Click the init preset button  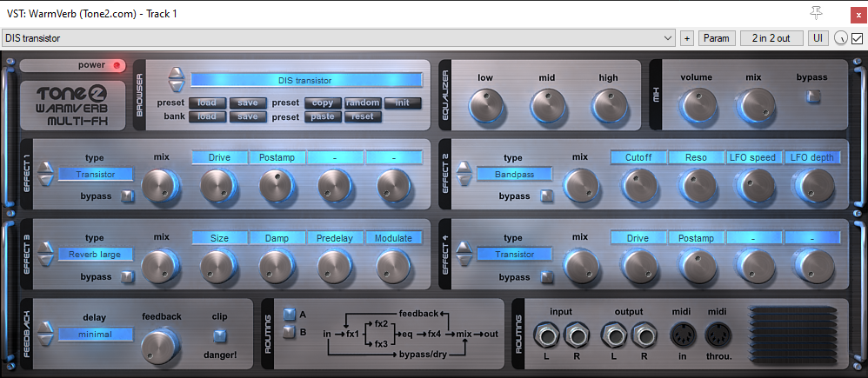403,103
